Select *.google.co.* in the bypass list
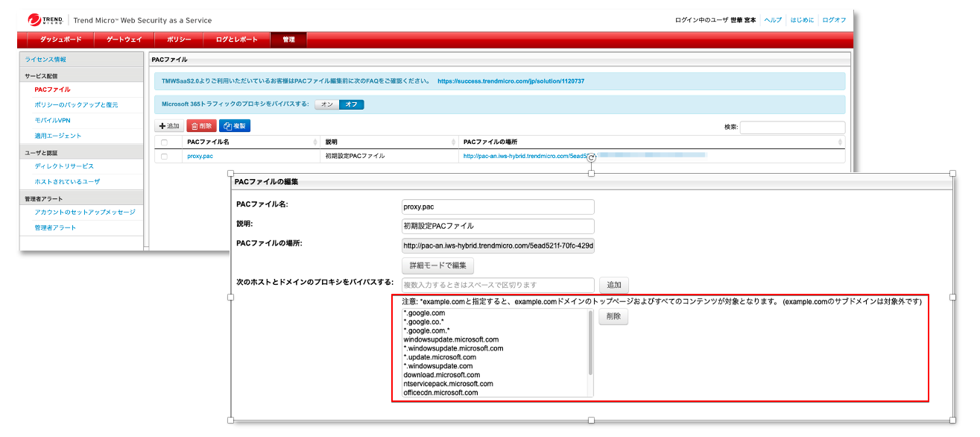The image size is (980, 437). pyautogui.click(x=423, y=322)
